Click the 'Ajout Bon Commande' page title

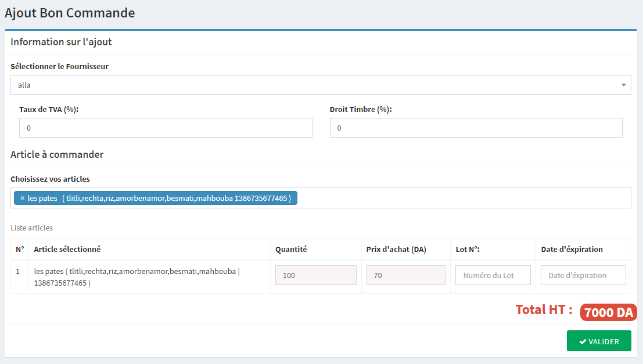(x=70, y=13)
